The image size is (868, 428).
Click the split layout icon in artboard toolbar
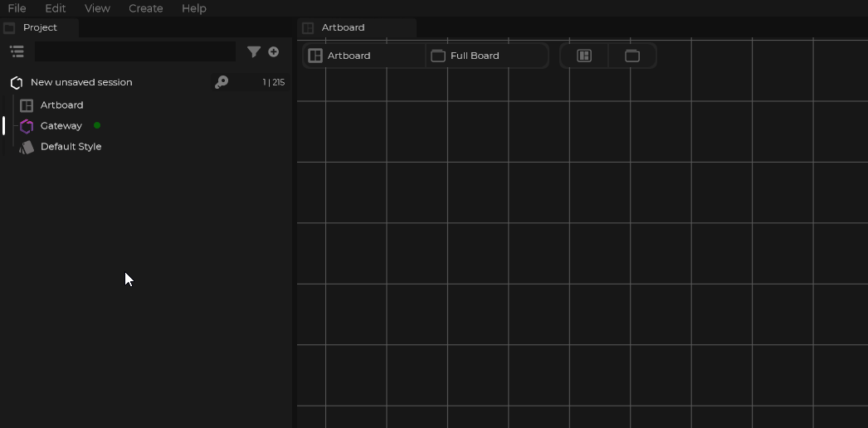[x=584, y=56]
